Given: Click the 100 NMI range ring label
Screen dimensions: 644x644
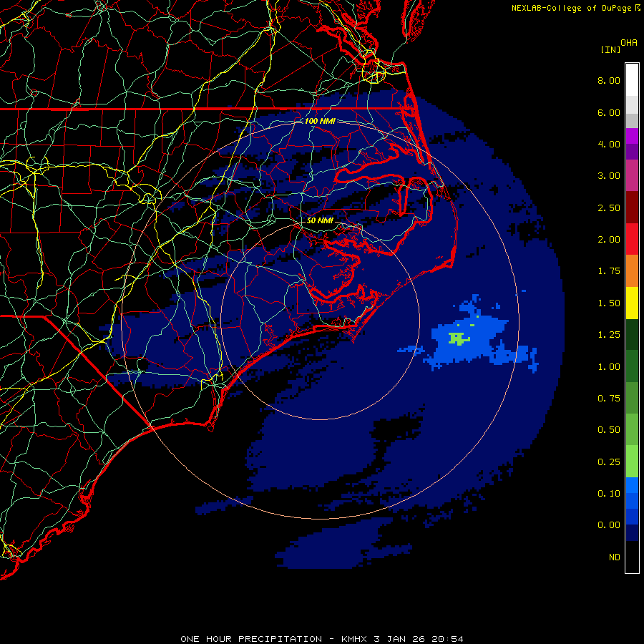Looking at the screenshot, I should point(320,121).
